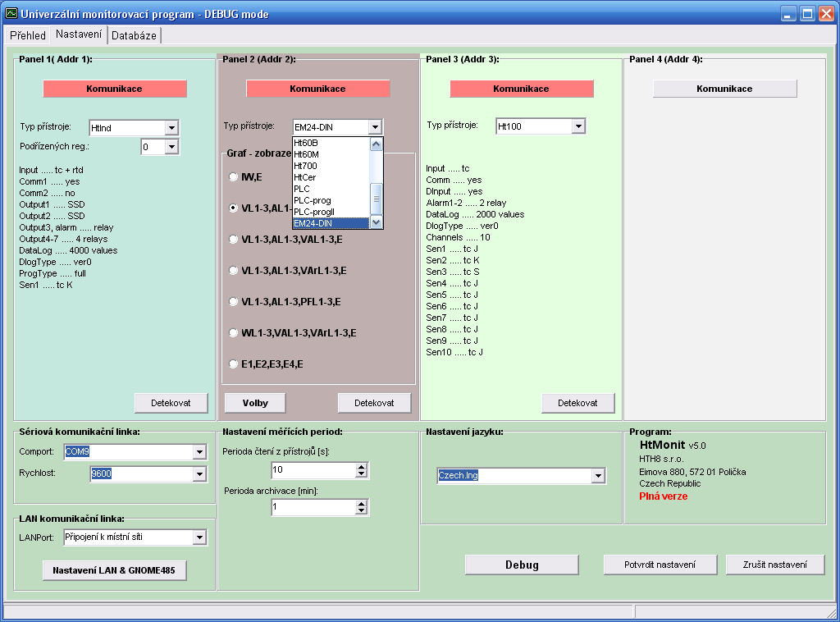Select the VL1-3,AL1-3 radio option already checked

tap(233, 208)
